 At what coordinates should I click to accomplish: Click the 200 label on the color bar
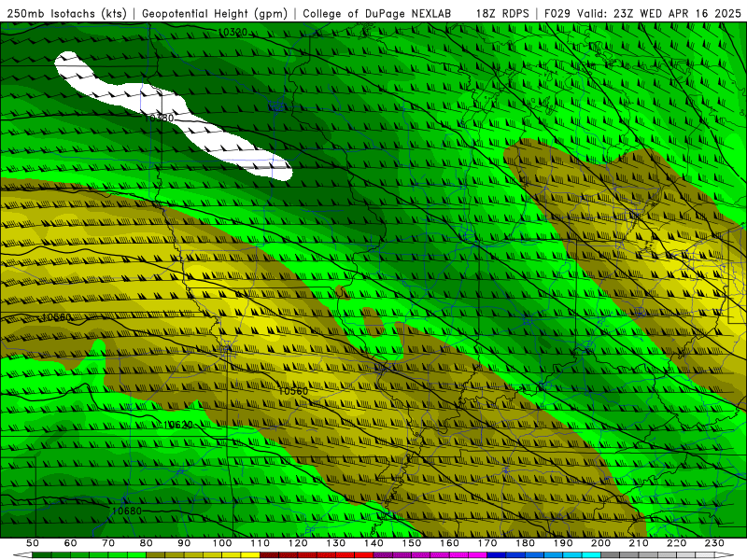tap(601, 543)
